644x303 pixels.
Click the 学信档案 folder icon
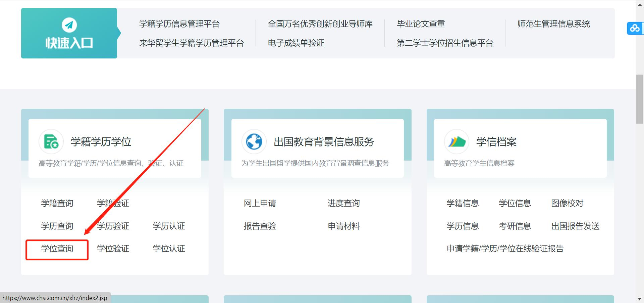[457, 141]
